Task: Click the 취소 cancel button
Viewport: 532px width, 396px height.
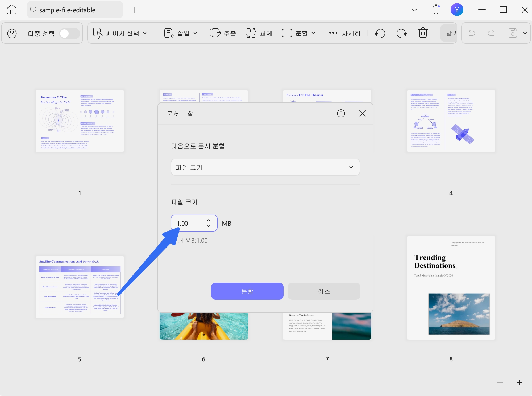Action: [x=324, y=291]
